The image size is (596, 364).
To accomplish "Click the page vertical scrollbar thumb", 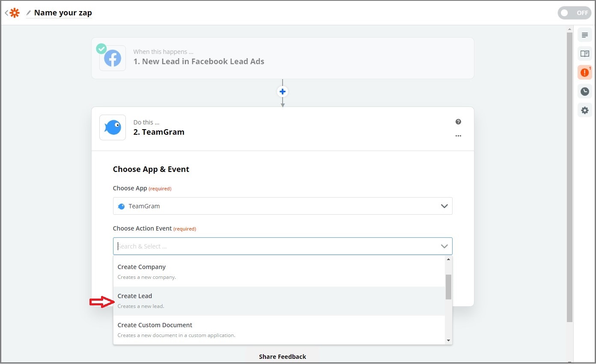I will pos(569,177).
